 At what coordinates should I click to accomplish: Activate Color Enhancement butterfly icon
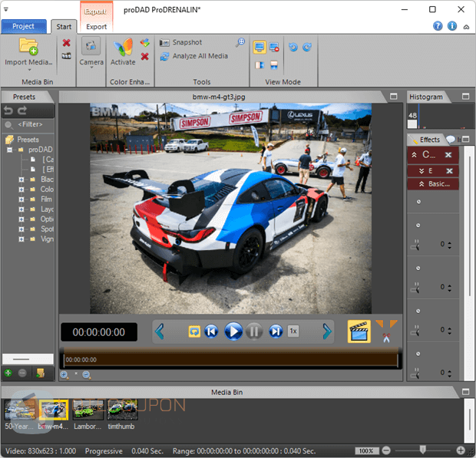(123, 47)
